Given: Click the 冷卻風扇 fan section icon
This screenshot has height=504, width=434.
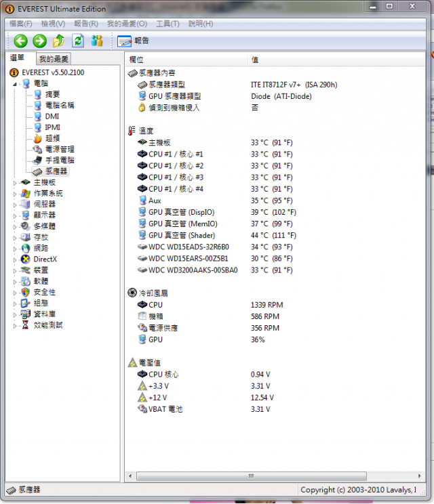Looking at the screenshot, I should point(132,293).
